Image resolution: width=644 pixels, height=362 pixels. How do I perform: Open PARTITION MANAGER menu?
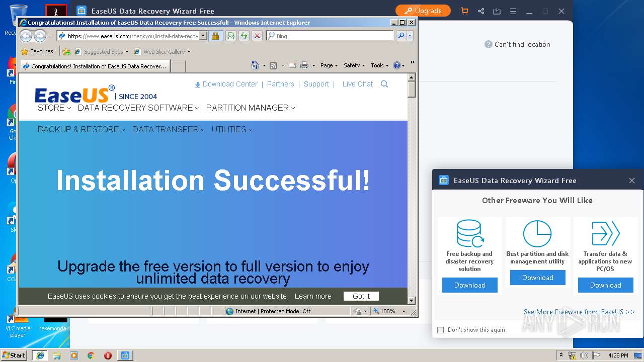tap(251, 108)
